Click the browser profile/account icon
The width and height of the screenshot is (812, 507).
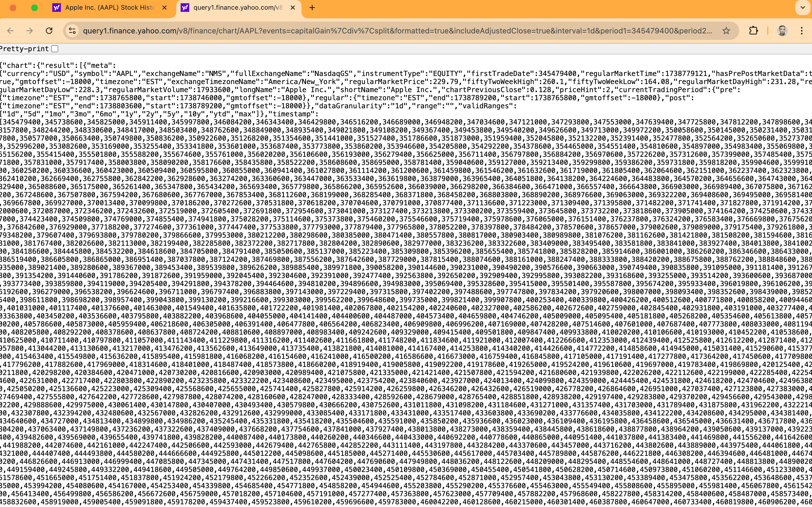(782, 30)
